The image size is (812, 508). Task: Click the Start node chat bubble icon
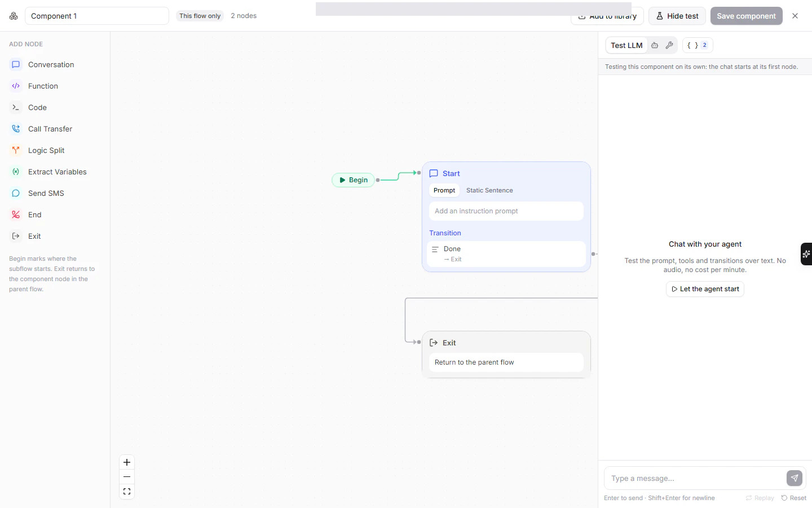[x=434, y=173]
